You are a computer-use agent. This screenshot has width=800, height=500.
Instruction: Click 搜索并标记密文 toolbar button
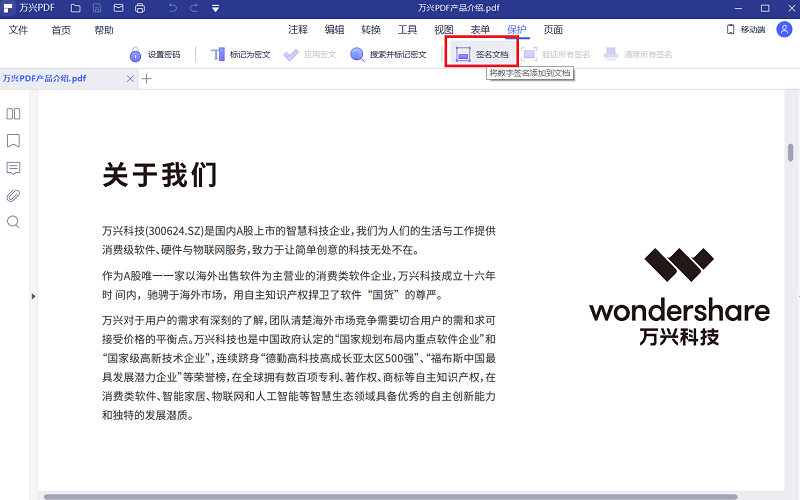[x=389, y=54]
